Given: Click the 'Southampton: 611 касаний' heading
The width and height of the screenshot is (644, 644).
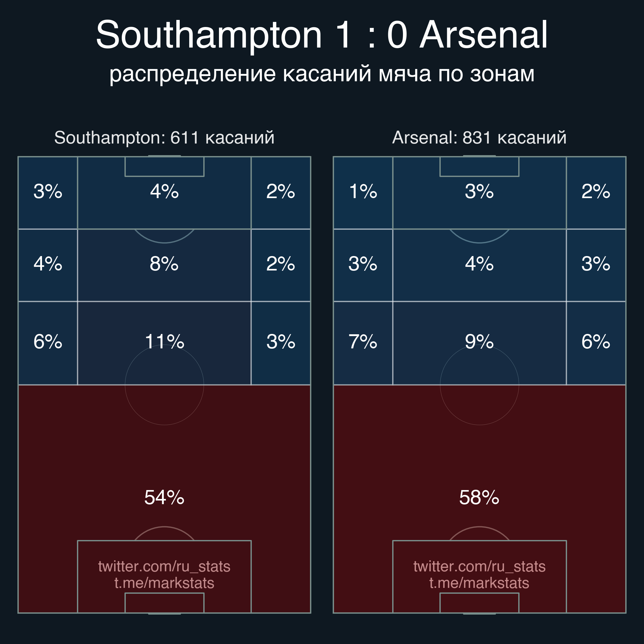Looking at the screenshot, I should [x=164, y=138].
